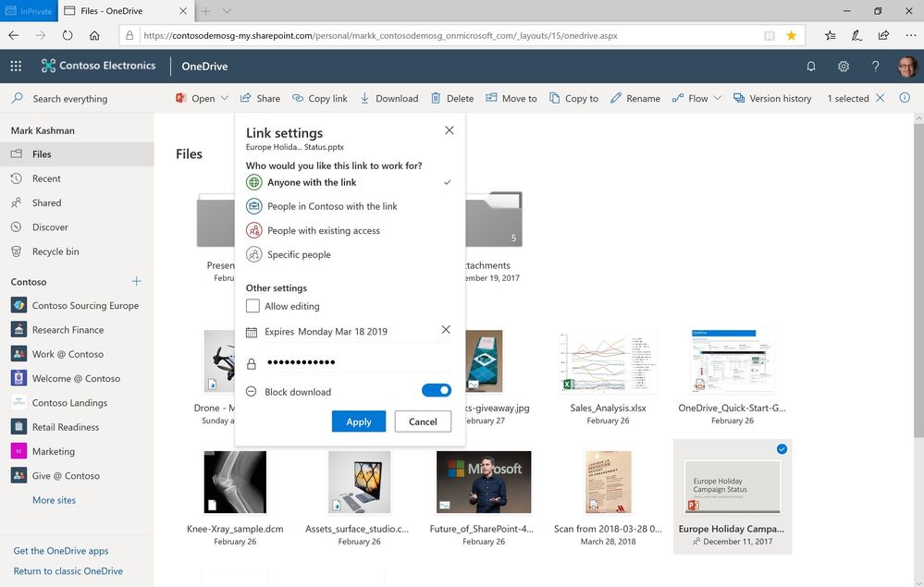The height and width of the screenshot is (587, 924).
Task: Open Get the OneDrive apps link
Action: coord(61,551)
